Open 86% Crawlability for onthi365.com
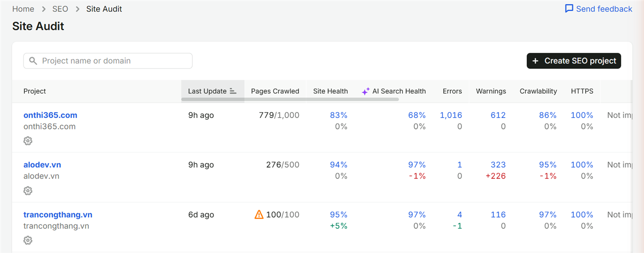This screenshot has height=253, width=644. point(548,115)
